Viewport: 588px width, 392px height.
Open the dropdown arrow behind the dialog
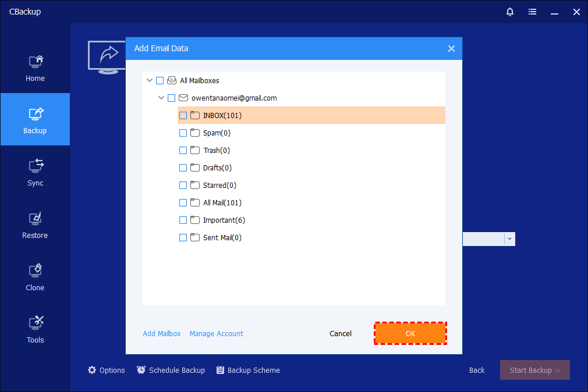point(509,239)
